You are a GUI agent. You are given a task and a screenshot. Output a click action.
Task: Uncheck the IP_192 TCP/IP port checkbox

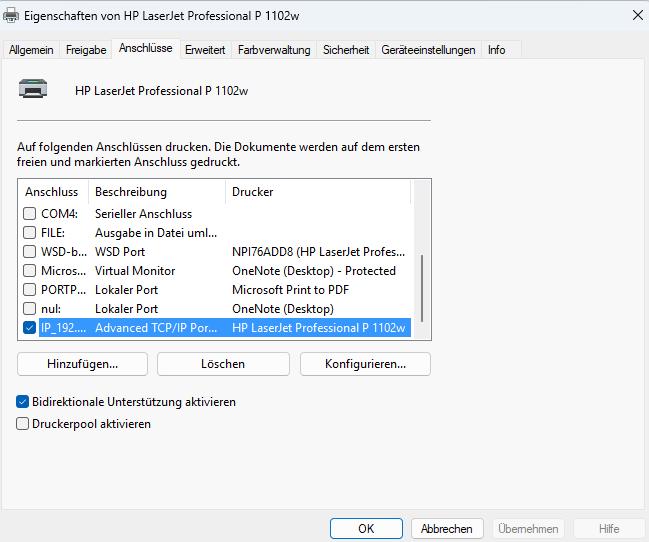(29, 328)
